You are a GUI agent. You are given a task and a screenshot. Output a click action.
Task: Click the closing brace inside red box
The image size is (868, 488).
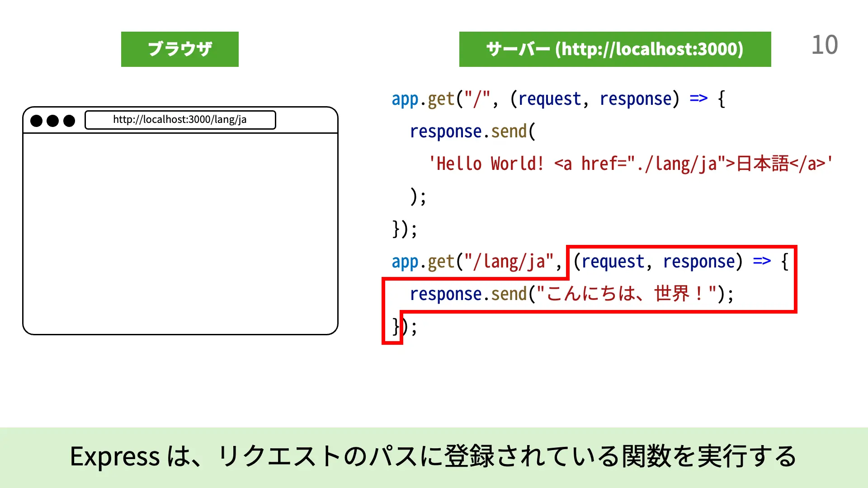click(395, 327)
